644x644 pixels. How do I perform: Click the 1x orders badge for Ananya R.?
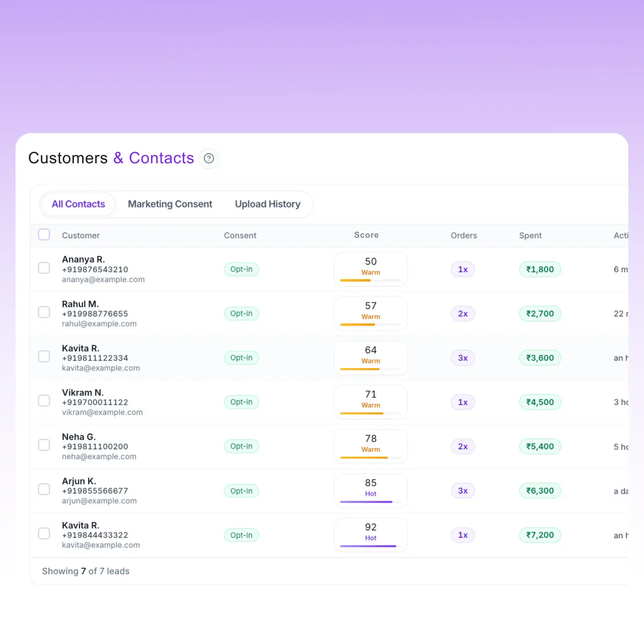463,270
